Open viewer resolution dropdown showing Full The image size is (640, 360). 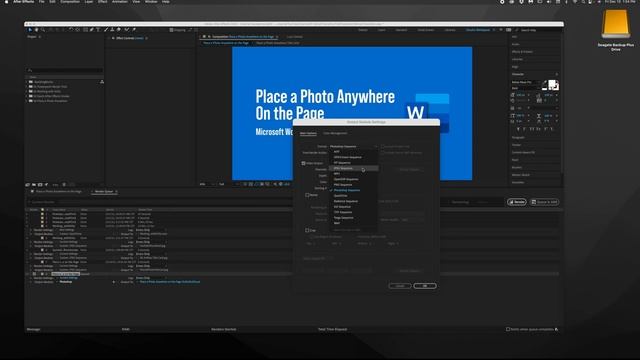point(223,184)
